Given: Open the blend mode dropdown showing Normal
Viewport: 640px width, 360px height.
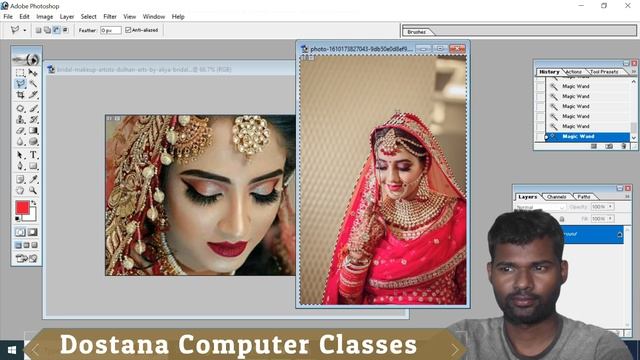Looking at the screenshot, I should coord(540,207).
